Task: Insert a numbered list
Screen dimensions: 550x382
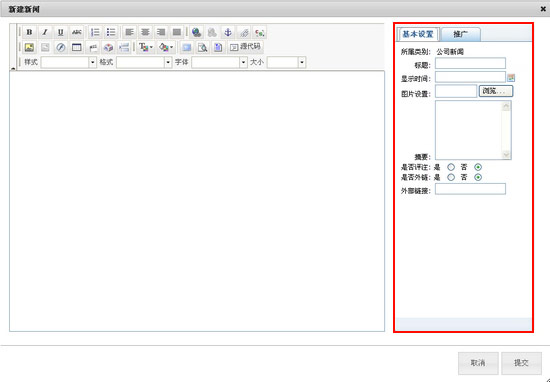Action: [95, 32]
